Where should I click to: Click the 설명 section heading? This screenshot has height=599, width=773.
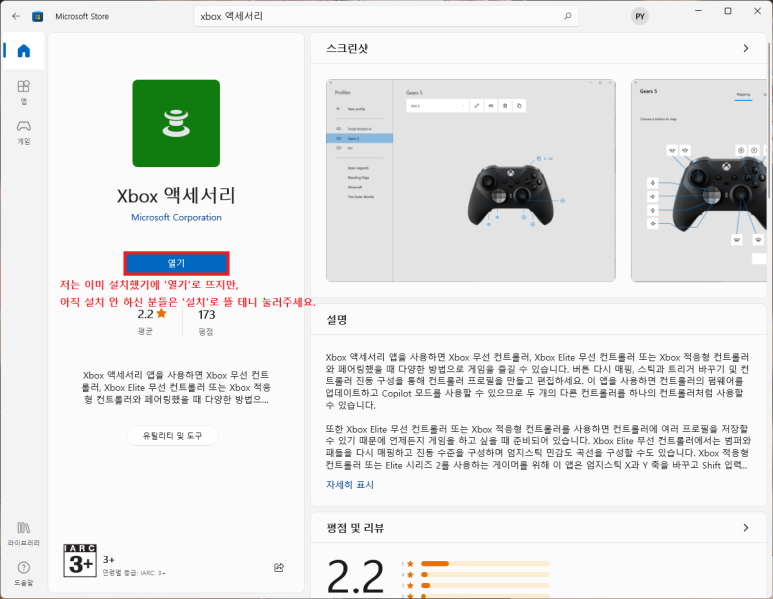[x=337, y=320]
